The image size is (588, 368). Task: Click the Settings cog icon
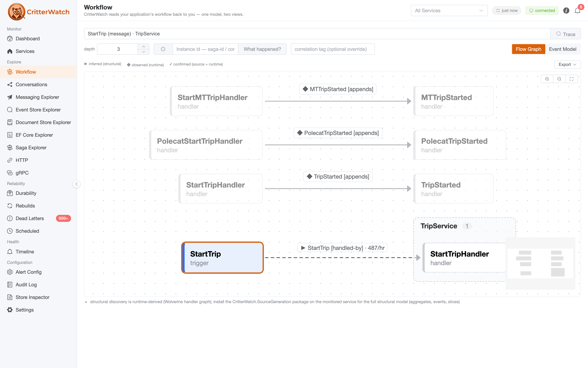(x=10, y=310)
